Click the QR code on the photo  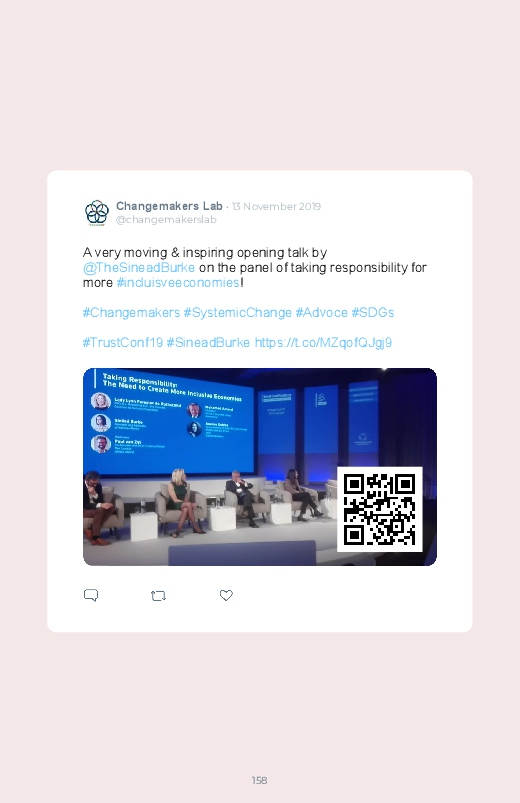(x=380, y=510)
